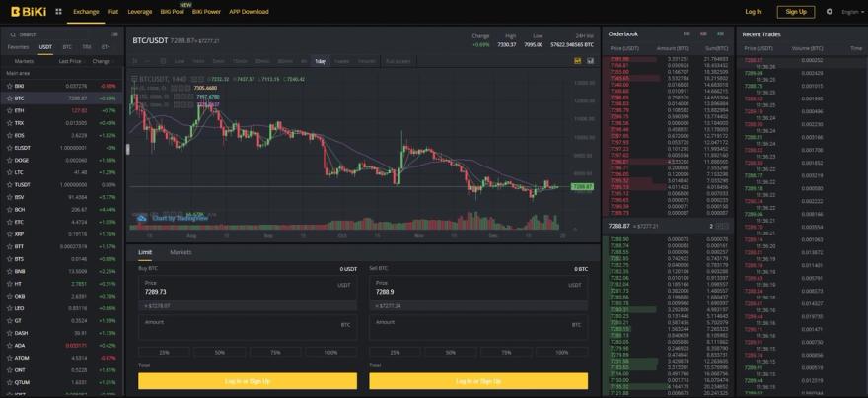Open BIKI Power in top navigation
Image resolution: width=868 pixels, height=398 pixels.
point(206,12)
